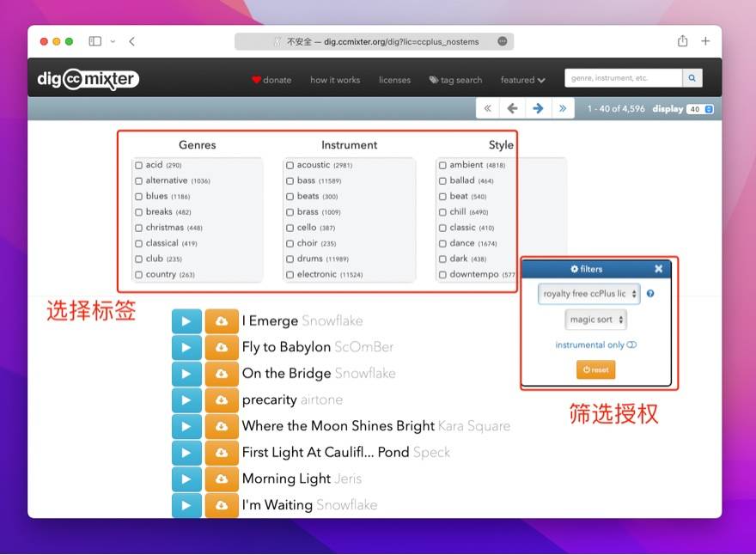Check the acoustic instrument checkbox
The height and width of the screenshot is (555, 756).
[x=290, y=165]
